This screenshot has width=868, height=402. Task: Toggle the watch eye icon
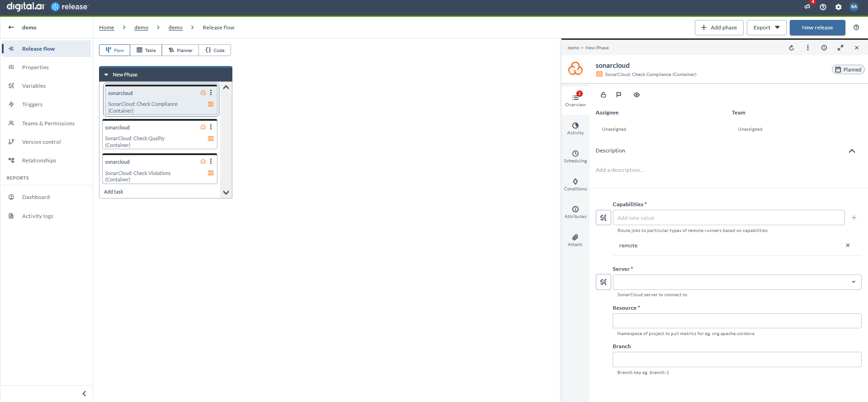coord(637,95)
